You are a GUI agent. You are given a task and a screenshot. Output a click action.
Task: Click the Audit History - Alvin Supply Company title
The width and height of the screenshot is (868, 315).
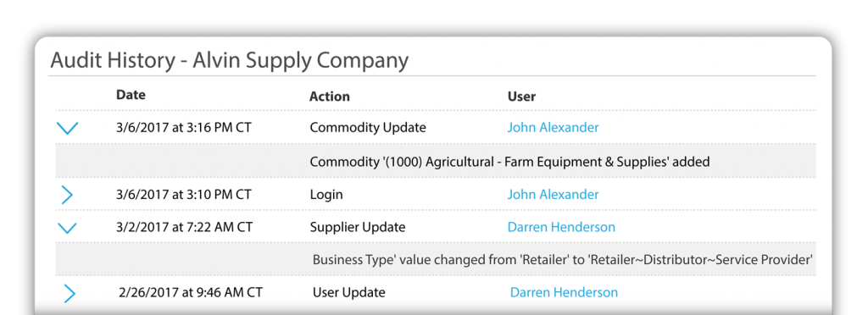[229, 60]
